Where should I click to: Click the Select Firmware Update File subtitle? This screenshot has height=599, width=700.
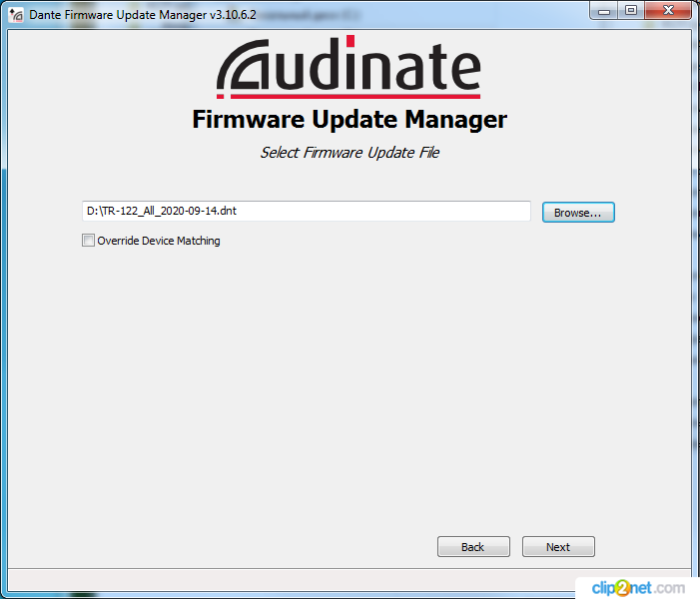click(x=350, y=153)
